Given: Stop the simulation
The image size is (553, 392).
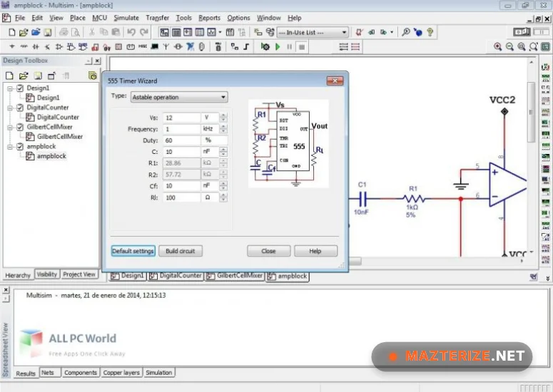Looking at the screenshot, I should pyautogui.click(x=302, y=47).
